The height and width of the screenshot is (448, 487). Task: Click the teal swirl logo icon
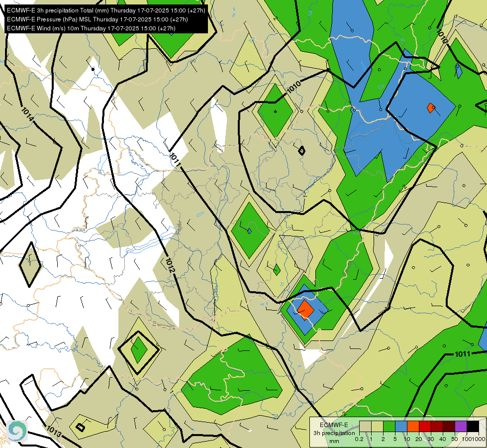coord(17,431)
